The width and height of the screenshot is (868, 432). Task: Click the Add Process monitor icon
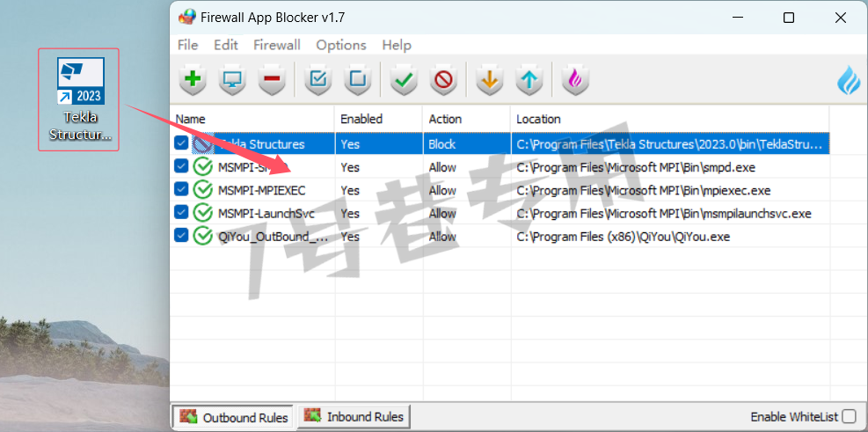point(232,79)
